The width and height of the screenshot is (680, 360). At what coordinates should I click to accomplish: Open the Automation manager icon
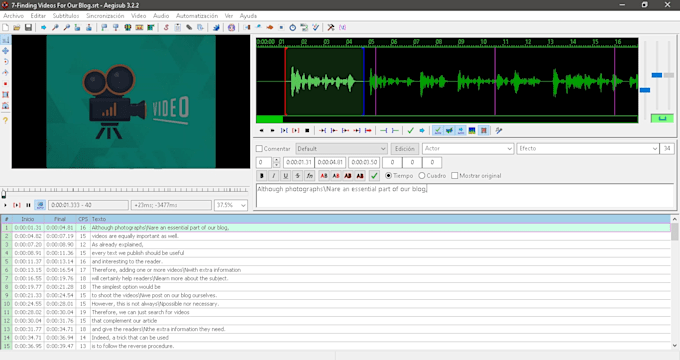click(x=216, y=27)
